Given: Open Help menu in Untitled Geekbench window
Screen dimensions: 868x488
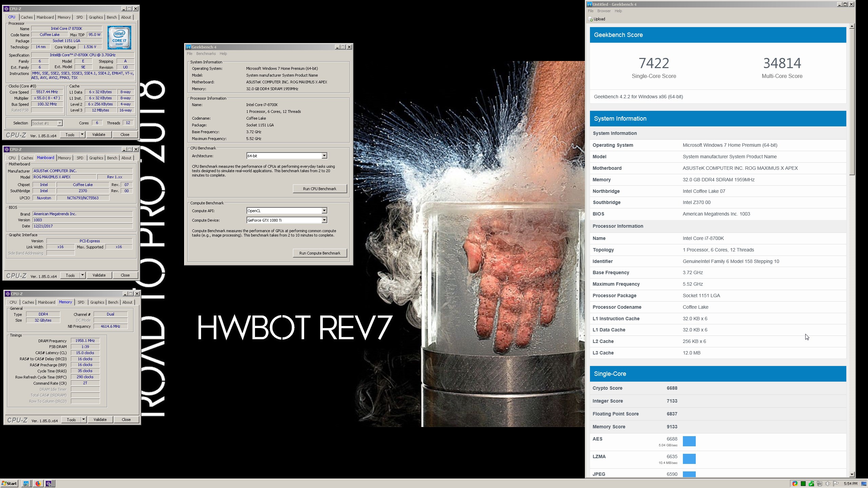Looking at the screenshot, I should (618, 11).
